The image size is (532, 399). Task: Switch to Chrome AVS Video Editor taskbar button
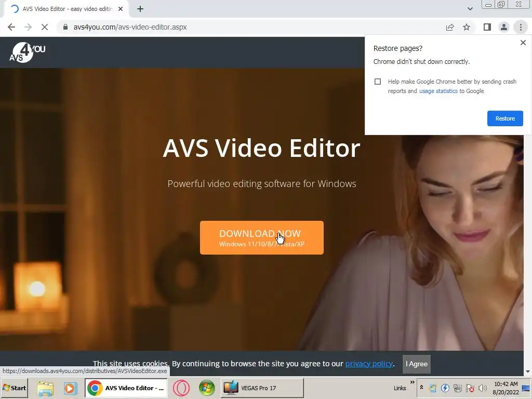tap(126, 388)
